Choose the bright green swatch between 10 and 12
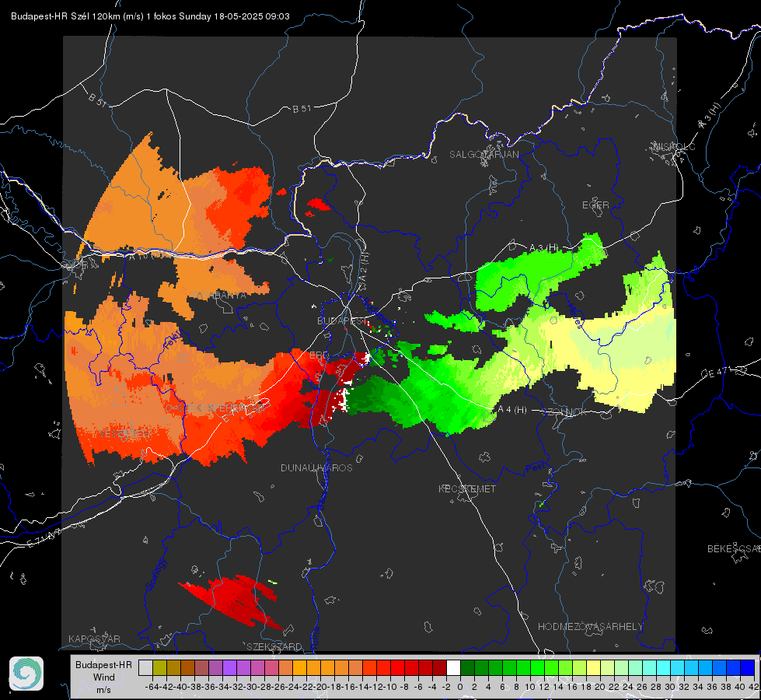761x700 pixels. pos(537,667)
